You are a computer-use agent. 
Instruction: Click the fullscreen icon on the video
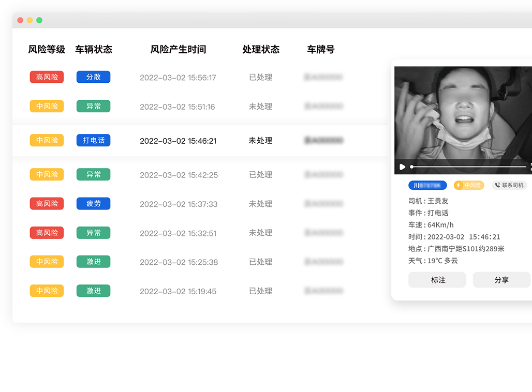(x=530, y=167)
